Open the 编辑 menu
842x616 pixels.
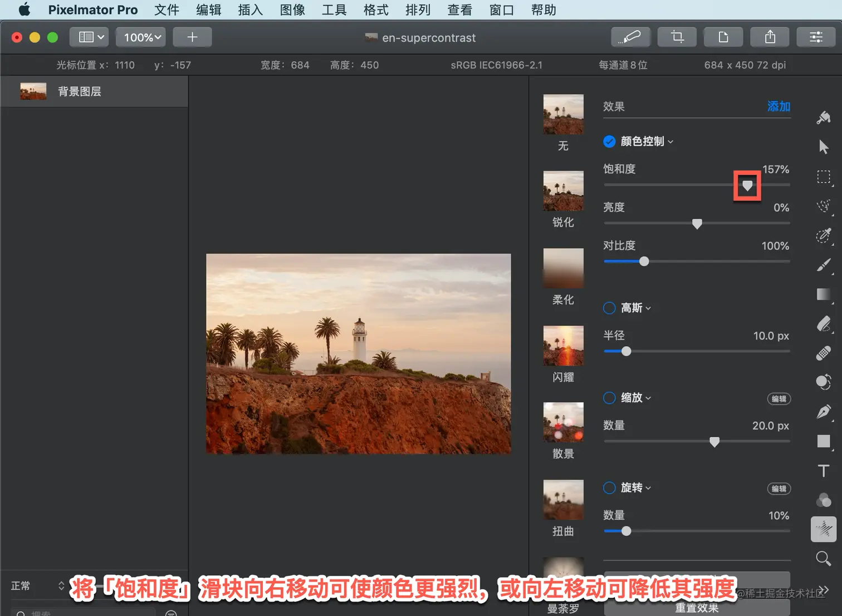[x=209, y=9]
